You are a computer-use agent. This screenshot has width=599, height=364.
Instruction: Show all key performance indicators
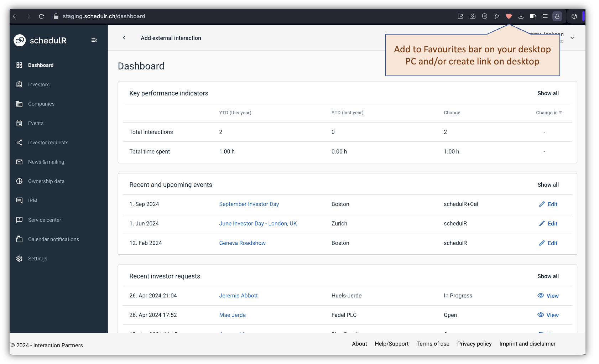[x=548, y=93]
